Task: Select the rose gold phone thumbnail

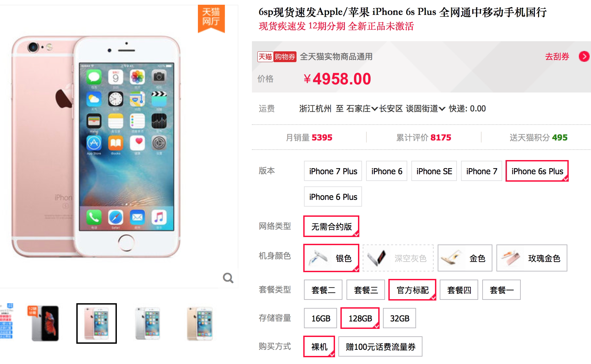Action: point(97,323)
